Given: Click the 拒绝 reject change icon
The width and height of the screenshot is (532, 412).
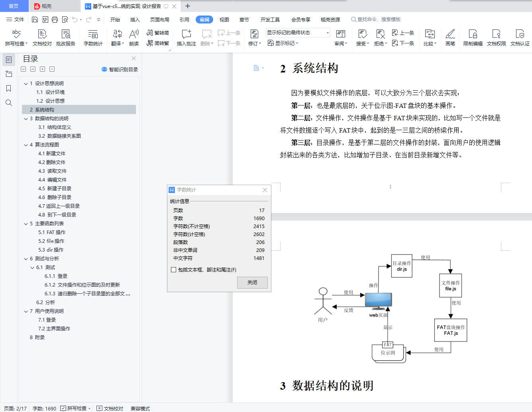Looking at the screenshot, I should [380, 38].
